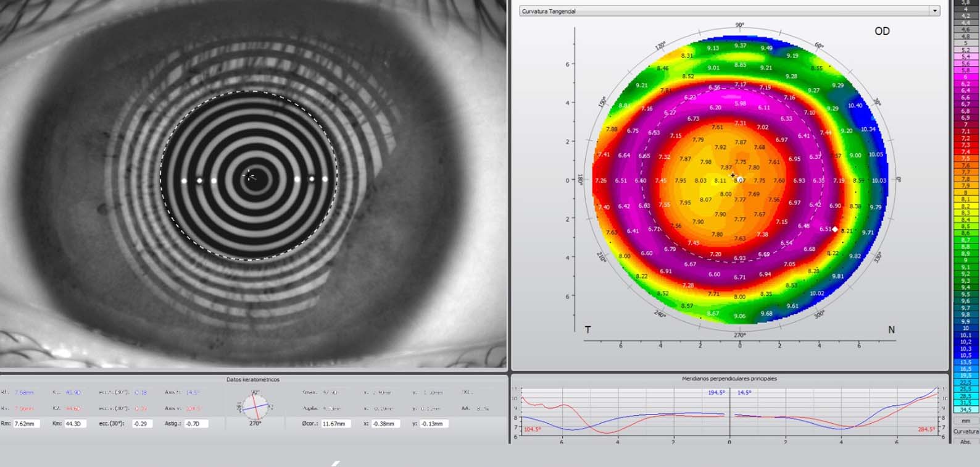The image size is (980, 467).
Task: Click the astigmatism axis compass icon
Action: coord(255,406)
